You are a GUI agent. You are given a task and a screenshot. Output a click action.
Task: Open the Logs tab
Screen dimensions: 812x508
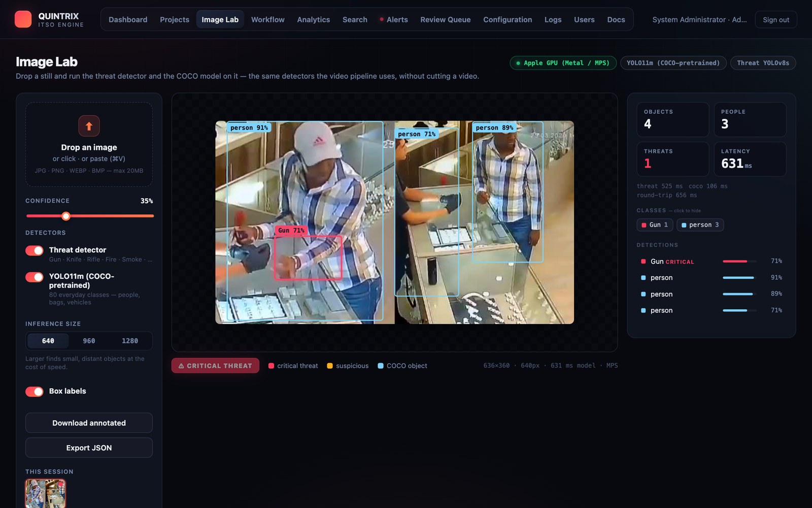(553, 19)
